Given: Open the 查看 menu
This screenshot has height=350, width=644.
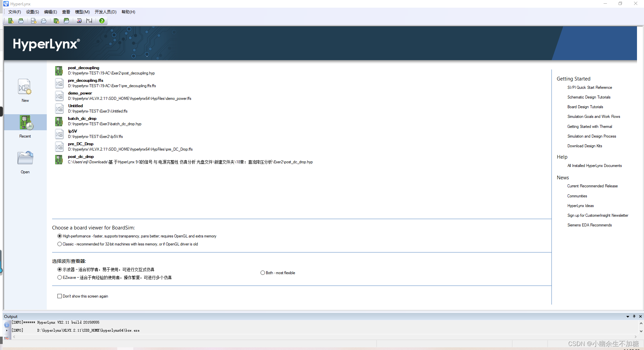Looking at the screenshot, I should [x=66, y=12].
